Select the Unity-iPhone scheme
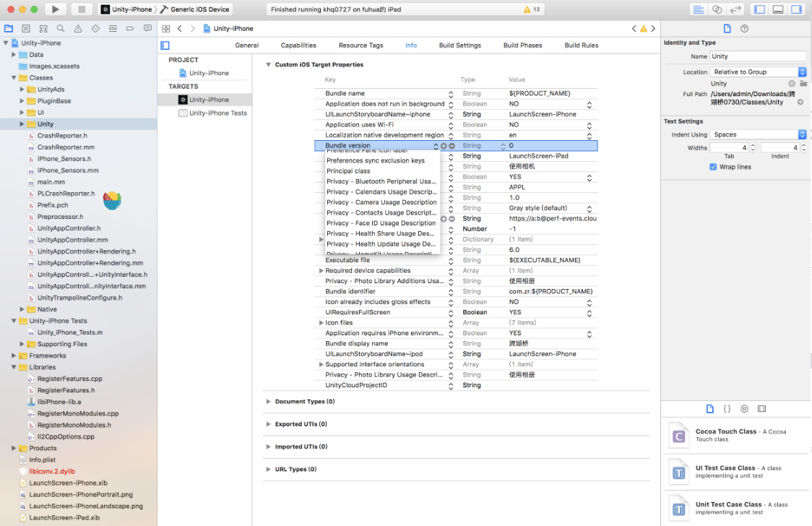 tap(126, 9)
